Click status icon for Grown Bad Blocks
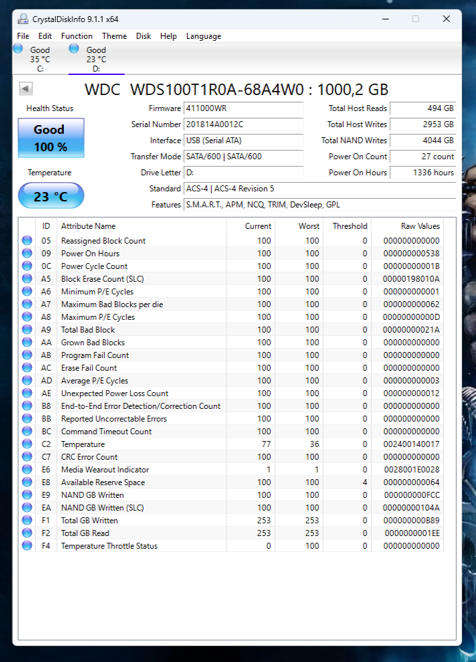Screen dimensions: 476x662 tap(27, 342)
